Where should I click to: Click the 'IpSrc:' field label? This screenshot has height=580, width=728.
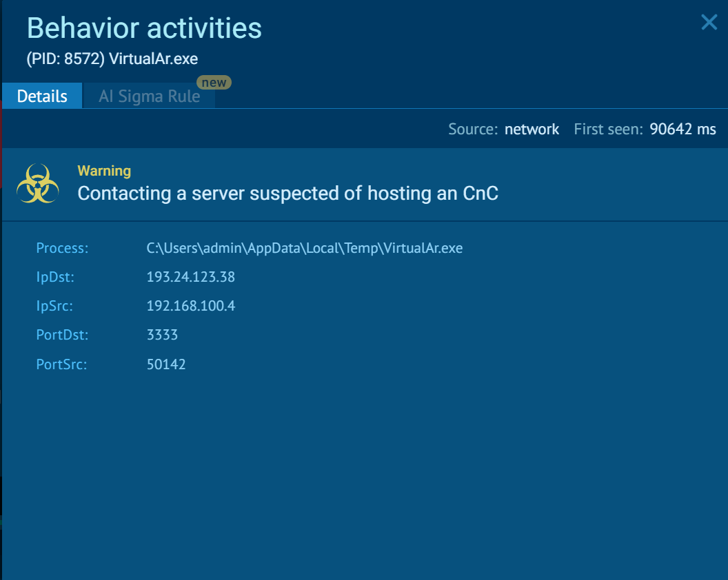point(54,306)
